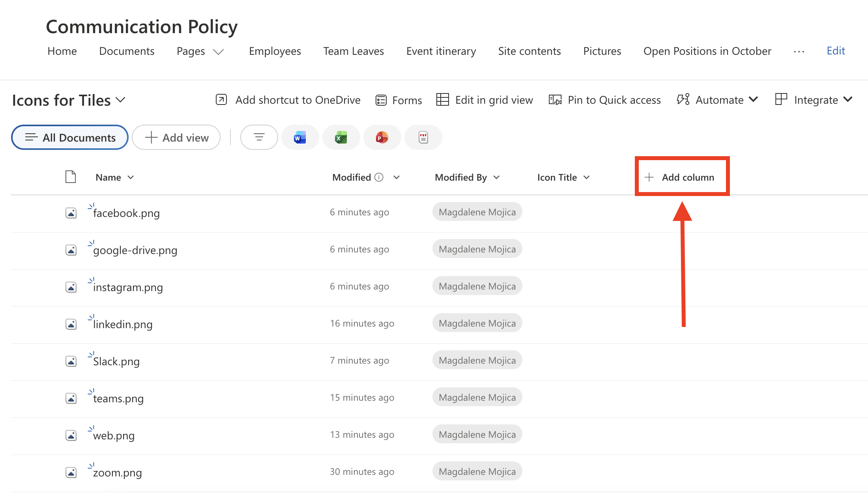Click the Edit navigation link
The image size is (868, 493).
(x=836, y=51)
